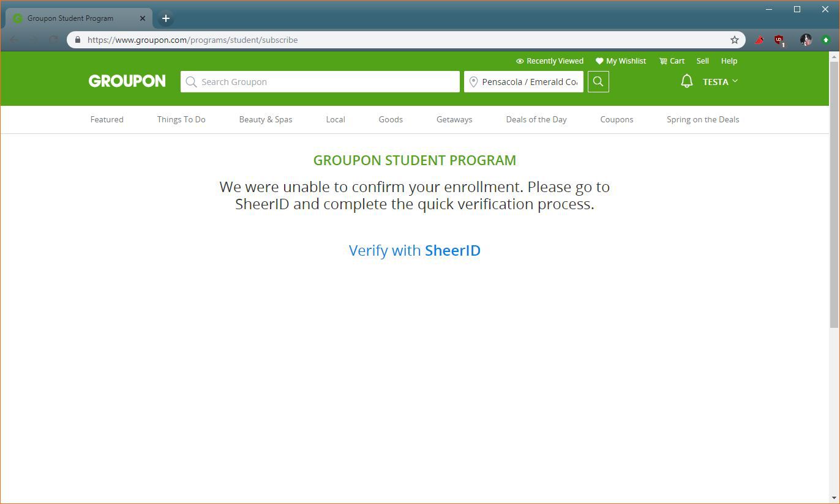The image size is (840, 504).
Task: Click the page vertical scrollbar
Action: (x=834, y=195)
